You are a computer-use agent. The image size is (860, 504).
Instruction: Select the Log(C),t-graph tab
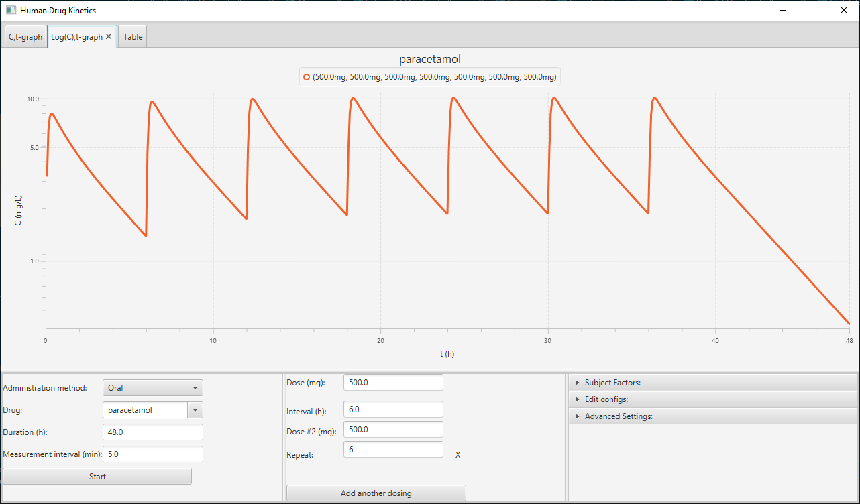(76, 37)
